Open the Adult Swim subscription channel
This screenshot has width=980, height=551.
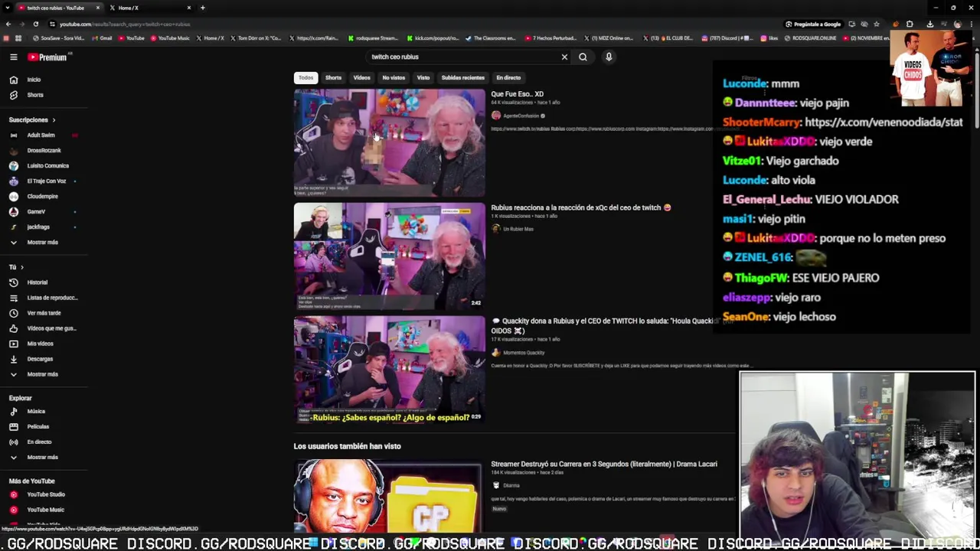41,135
